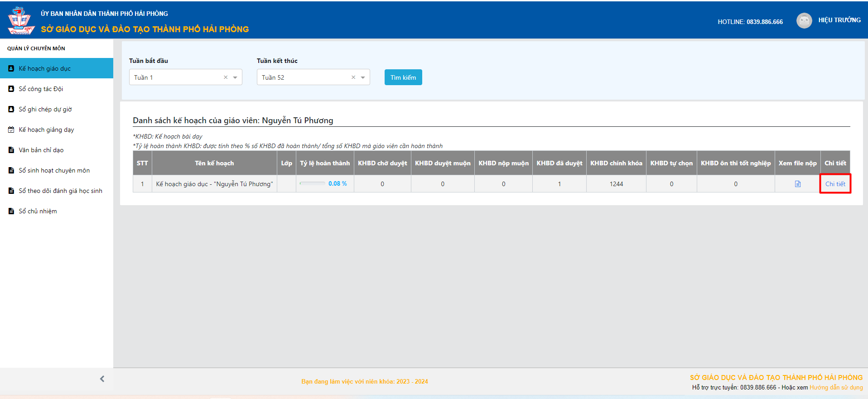The width and height of the screenshot is (868, 399).
Task: Open the Hướng dẫn sử dụng link
Action: [x=836, y=387]
